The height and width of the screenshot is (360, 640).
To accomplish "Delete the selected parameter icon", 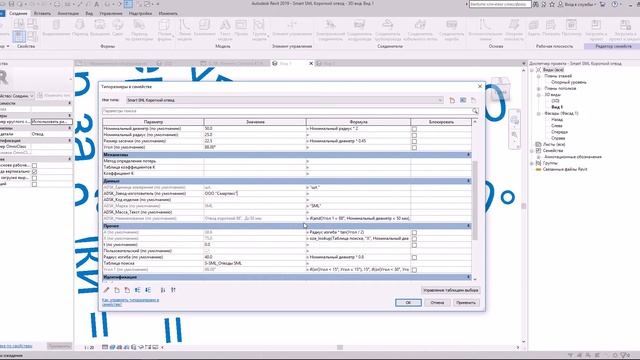I will [127, 290].
